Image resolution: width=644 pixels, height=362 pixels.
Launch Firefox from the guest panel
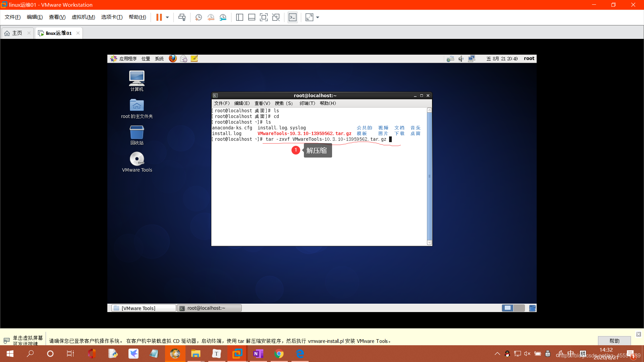[x=173, y=59]
